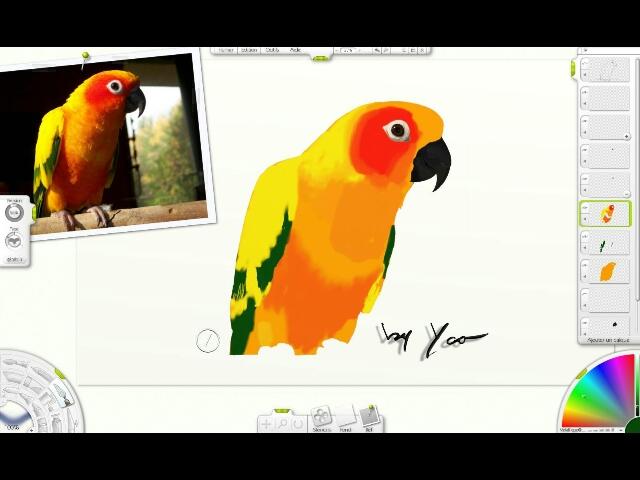The width and height of the screenshot is (640, 480).
Task: Pick a hue on the color wheel
Action: coord(600,392)
